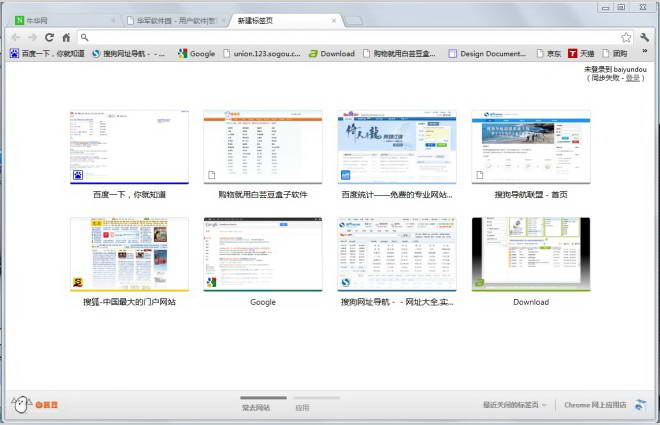Screen dimensions: 660x425
Task: Click the address bar input field
Action: click(x=356, y=37)
